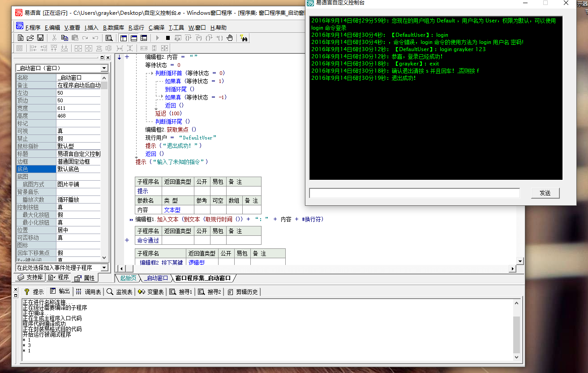The height and width of the screenshot is (373, 588).
Task: Switch to the 程序 panel tab
Action: click(x=59, y=278)
